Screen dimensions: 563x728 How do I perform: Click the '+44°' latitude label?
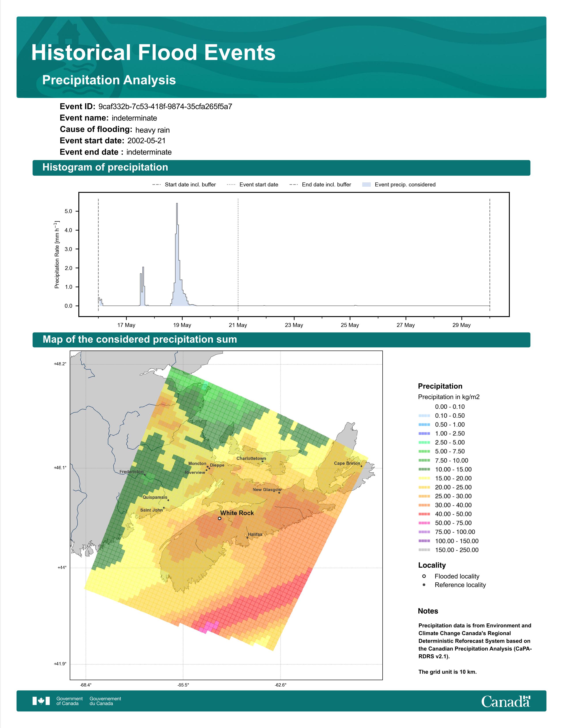62,568
